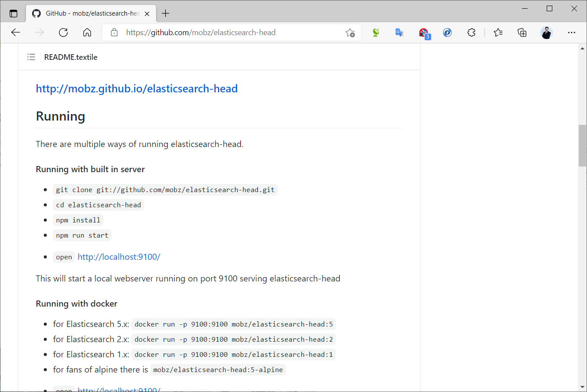Click the cd elasticsearch-head command
The image size is (587, 392).
click(98, 205)
